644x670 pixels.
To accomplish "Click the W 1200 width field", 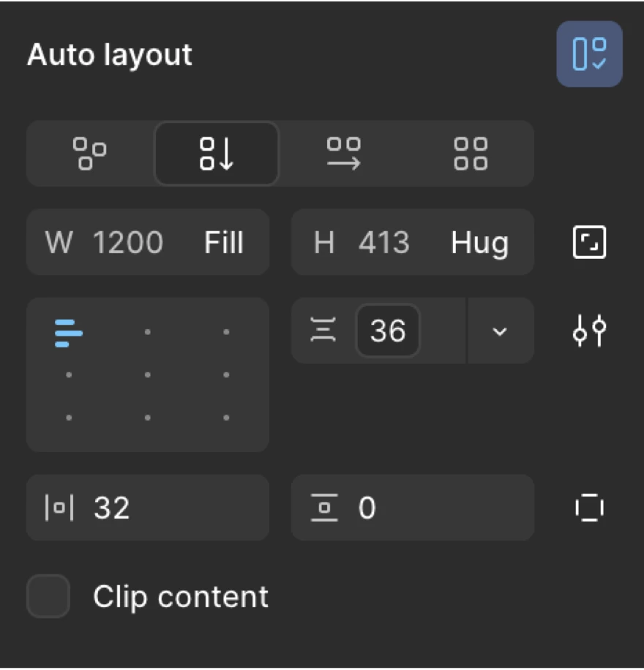I will [128, 243].
